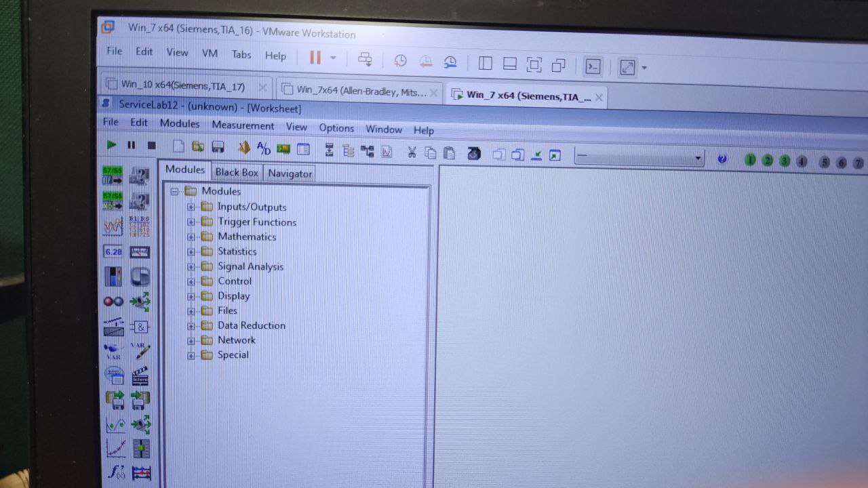
Task: Click the red and blue status lamp module icon
Action: (113, 302)
